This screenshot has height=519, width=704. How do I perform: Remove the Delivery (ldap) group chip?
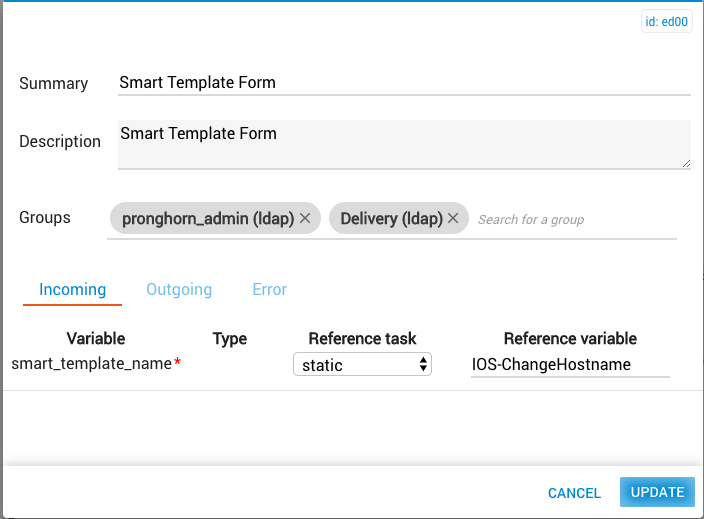[453, 218]
